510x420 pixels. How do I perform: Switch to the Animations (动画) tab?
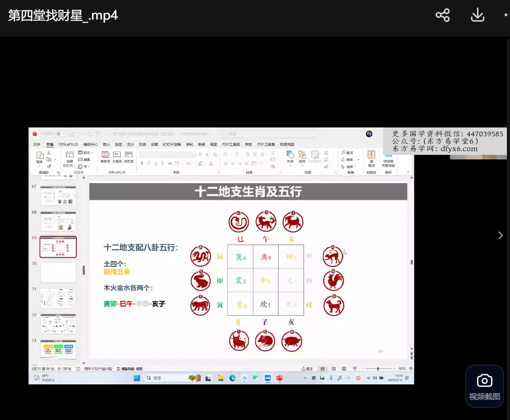point(154,144)
